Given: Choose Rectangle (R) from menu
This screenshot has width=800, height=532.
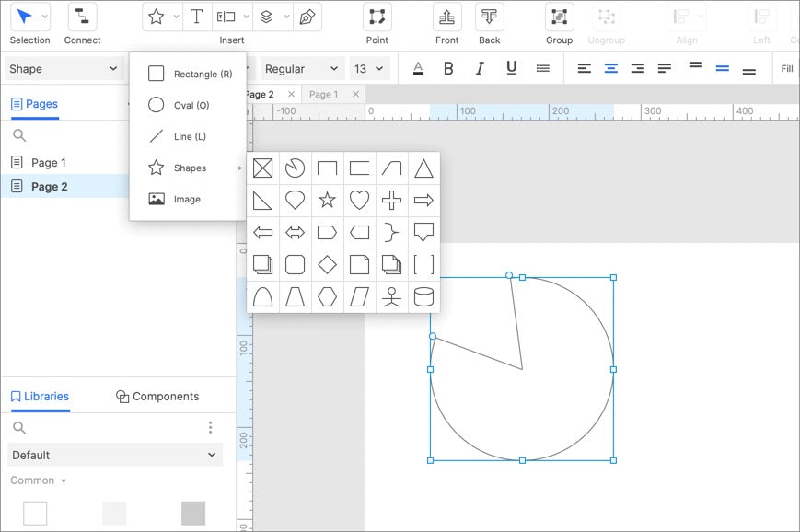Looking at the screenshot, I should click(x=189, y=74).
